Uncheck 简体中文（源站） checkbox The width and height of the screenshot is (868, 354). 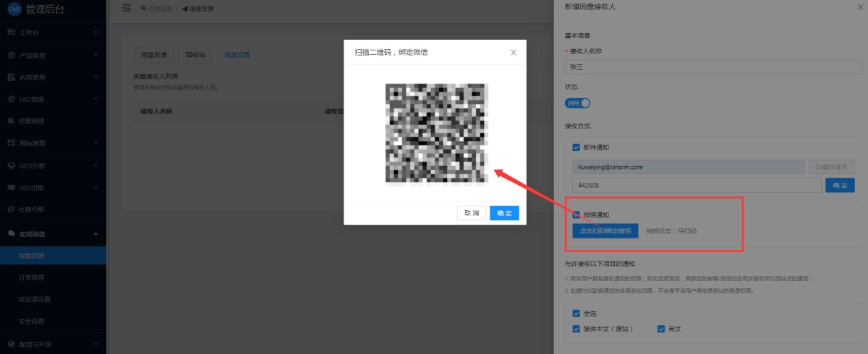coord(576,329)
